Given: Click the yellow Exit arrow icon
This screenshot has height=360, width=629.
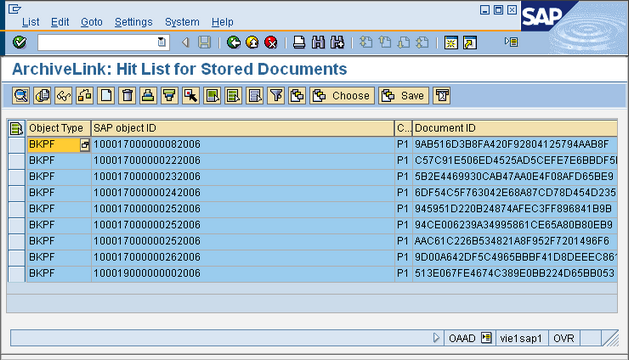Looking at the screenshot, I should click(252, 42).
